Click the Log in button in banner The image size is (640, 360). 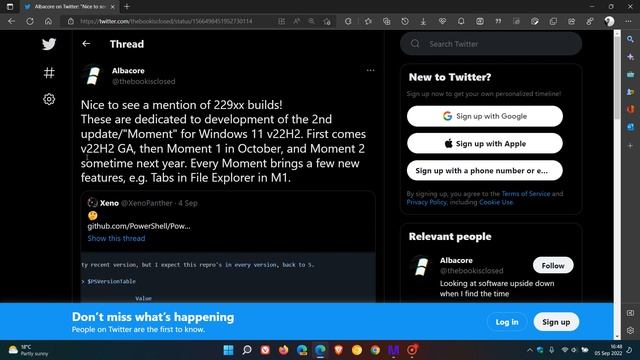pyautogui.click(x=507, y=322)
